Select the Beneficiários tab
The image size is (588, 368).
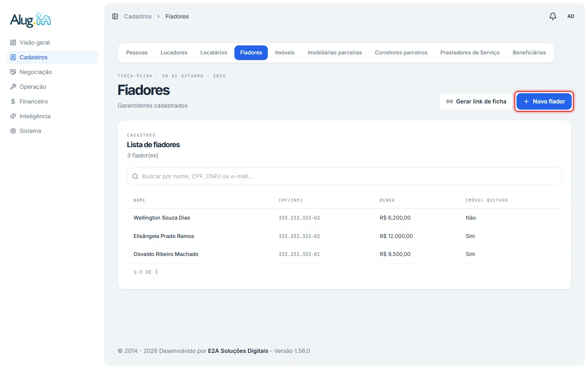tap(529, 53)
